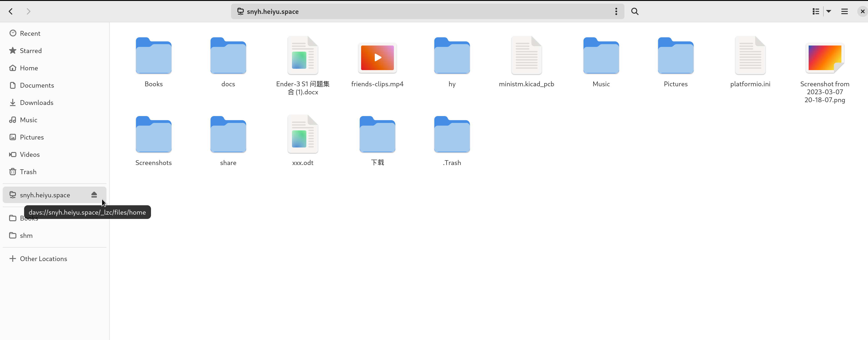Screen dimensions: 868x340
Task: Select the docs folder icon
Action: tap(228, 56)
